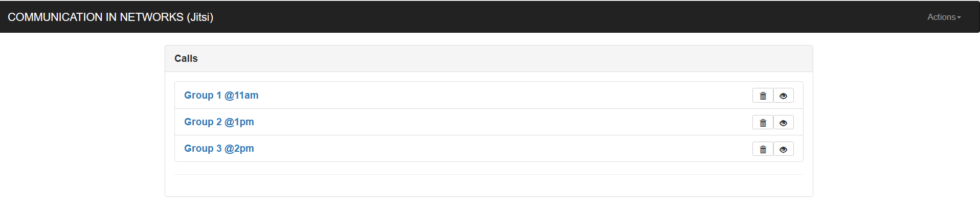Screen dimensions: 980x208
Task: Remove Group 3 @2pm using trash icon
Action: click(763, 149)
